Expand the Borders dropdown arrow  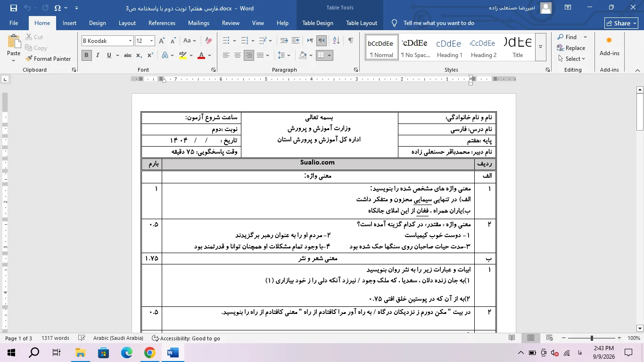(329, 55)
